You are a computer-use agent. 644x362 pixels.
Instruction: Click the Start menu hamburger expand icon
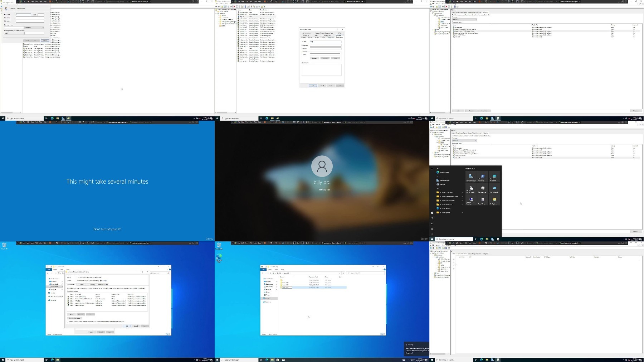click(432, 168)
